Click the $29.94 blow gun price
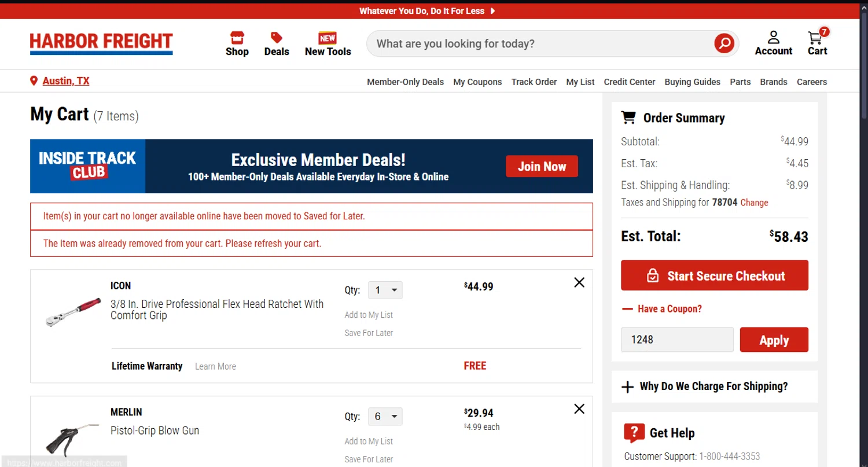Viewport: 868px width, 467px height. point(479,413)
